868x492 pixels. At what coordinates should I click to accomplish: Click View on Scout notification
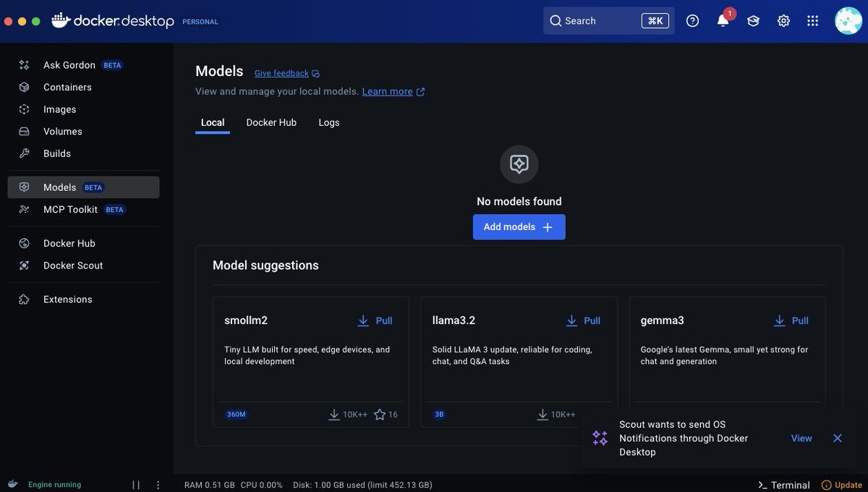801,438
